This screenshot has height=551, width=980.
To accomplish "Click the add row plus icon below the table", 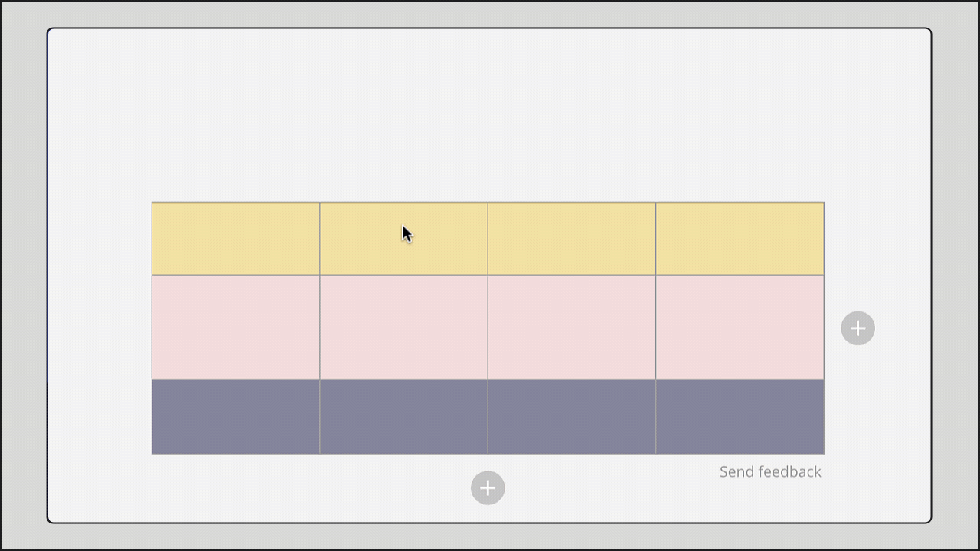I will (488, 487).
